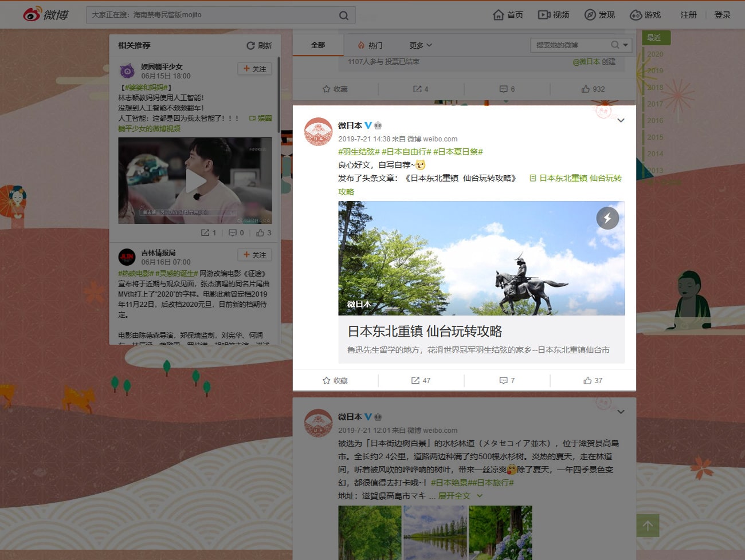Image resolution: width=745 pixels, height=560 pixels.
Task: Jump to year 2017 in timeline
Action: 655,104
